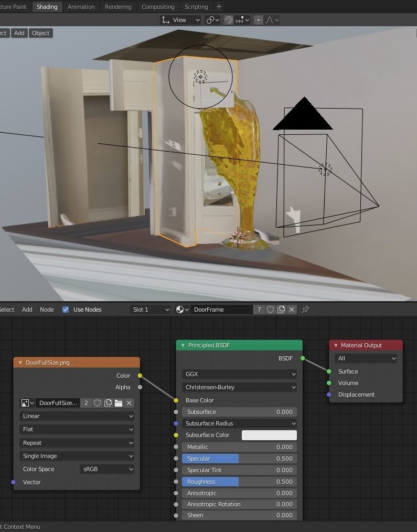Click the Subsurface value field

(239, 412)
